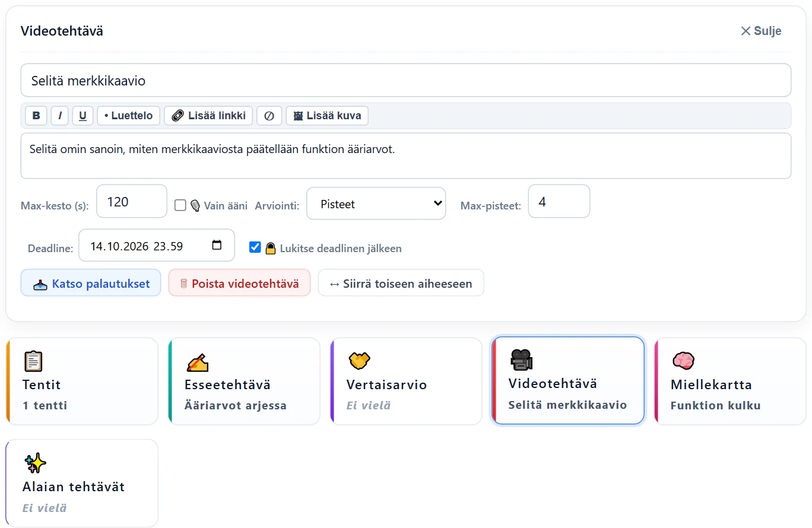The height and width of the screenshot is (528, 812).
Task: Click the Lisää linkki toolbar button
Action: (x=208, y=116)
